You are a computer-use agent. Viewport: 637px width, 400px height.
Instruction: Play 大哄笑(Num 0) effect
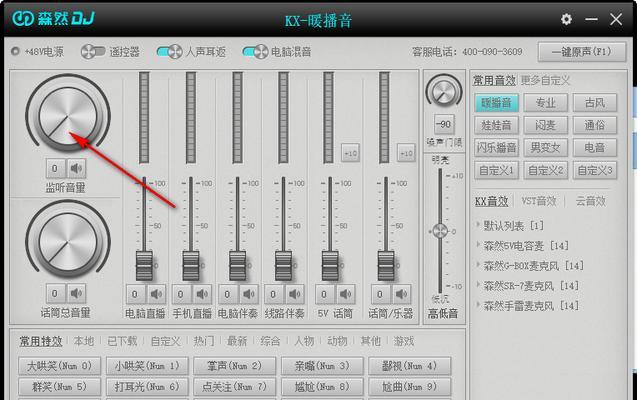59,366
